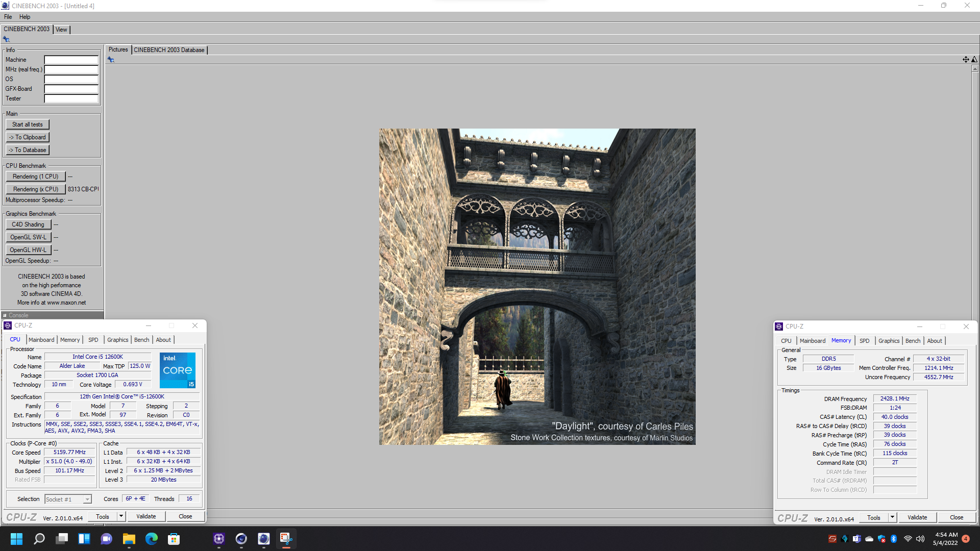Open the Graphics tab in right CPU-Z
980x551 pixels.
(889, 341)
